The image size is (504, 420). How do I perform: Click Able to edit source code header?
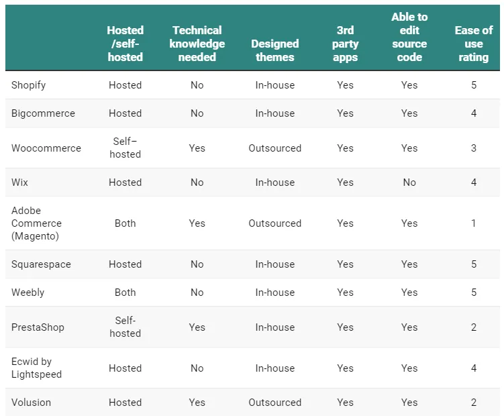[409, 37]
